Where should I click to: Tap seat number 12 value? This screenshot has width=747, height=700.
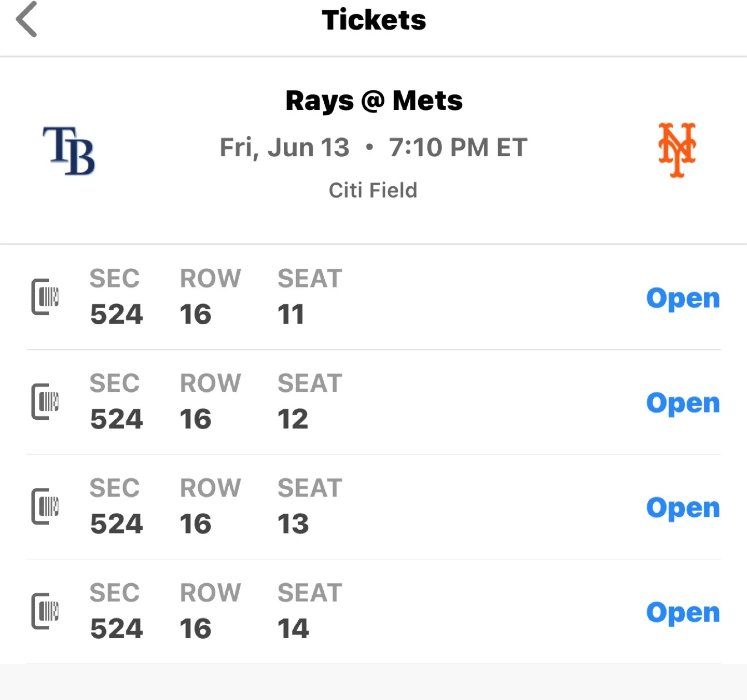point(293,419)
